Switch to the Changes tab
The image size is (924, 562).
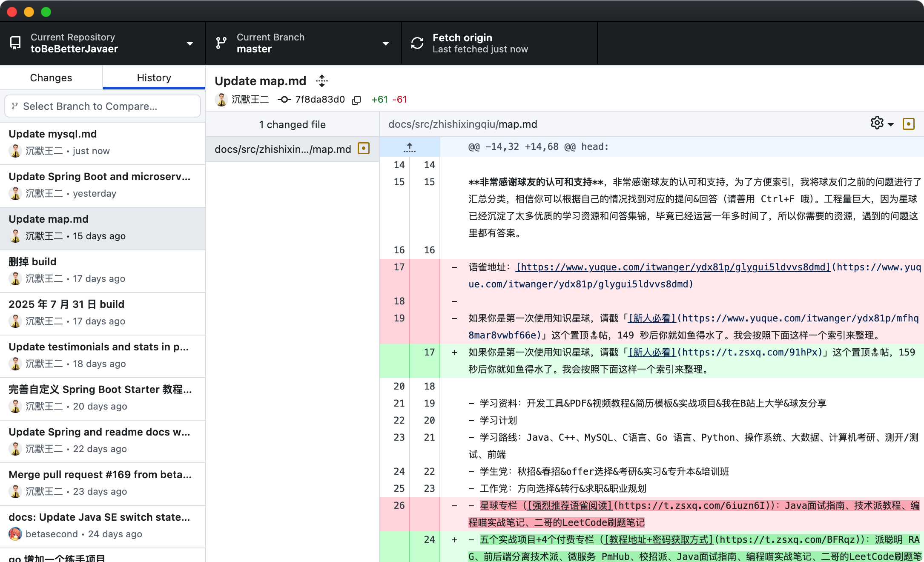click(x=51, y=77)
